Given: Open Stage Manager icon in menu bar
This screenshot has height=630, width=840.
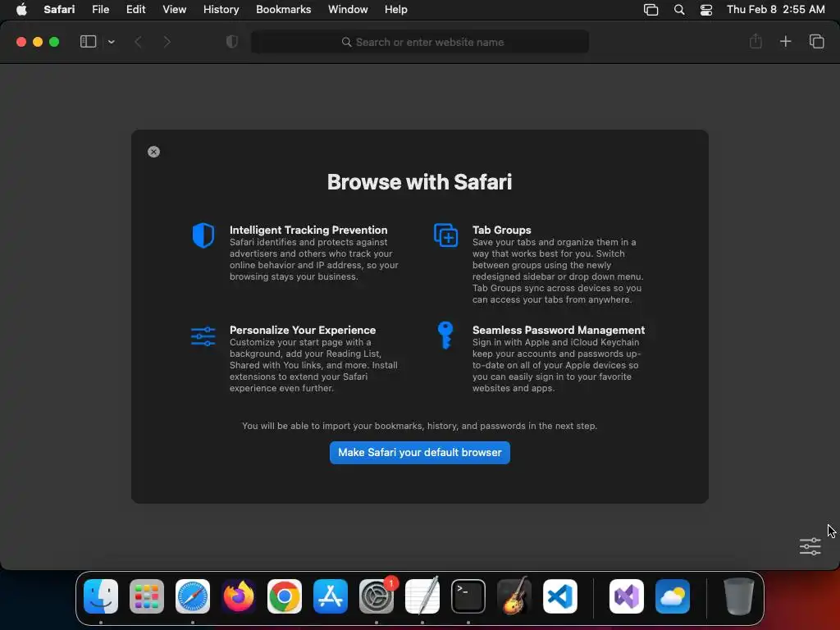Looking at the screenshot, I should coord(651,10).
